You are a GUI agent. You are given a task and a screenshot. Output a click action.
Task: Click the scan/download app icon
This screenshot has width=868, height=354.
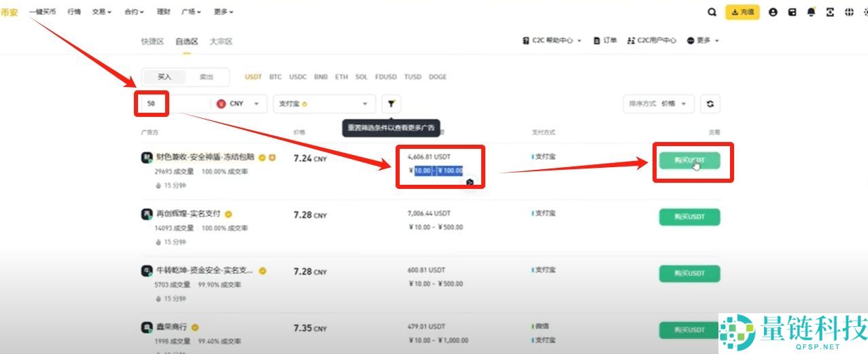pos(830,12)
